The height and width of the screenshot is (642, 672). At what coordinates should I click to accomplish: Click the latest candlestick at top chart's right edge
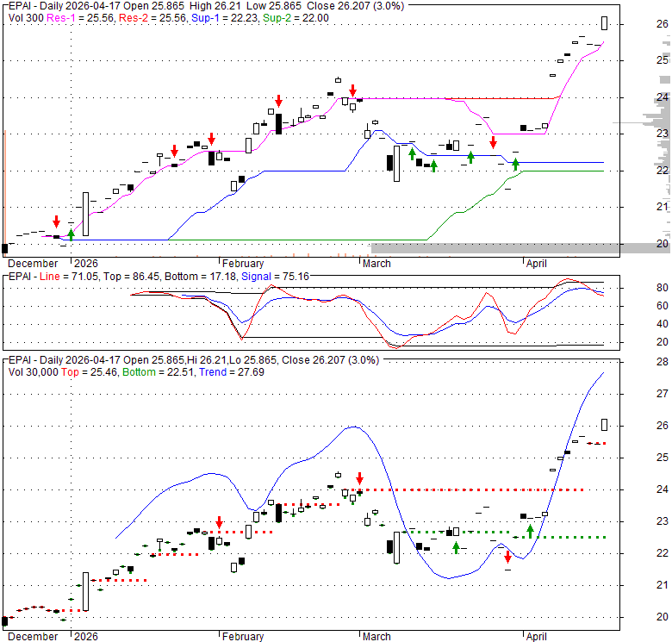[x=605, y=22]
